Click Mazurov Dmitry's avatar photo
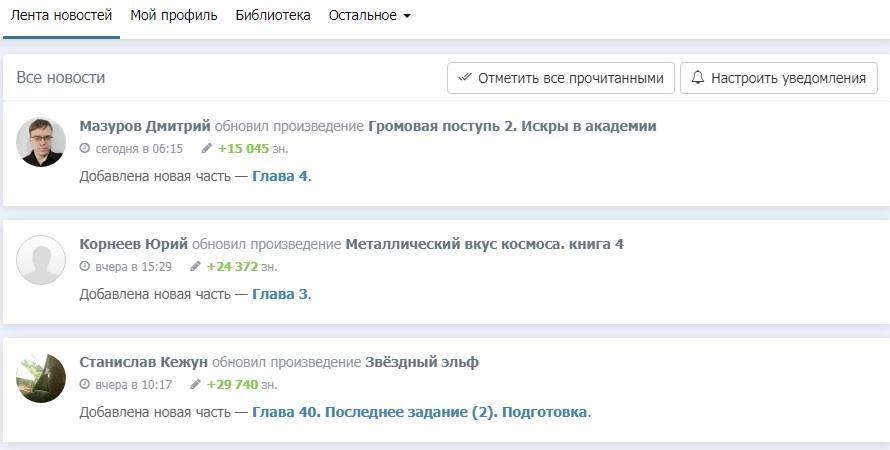The width and height of the screenshot is (890, 450). click(41, 142)
